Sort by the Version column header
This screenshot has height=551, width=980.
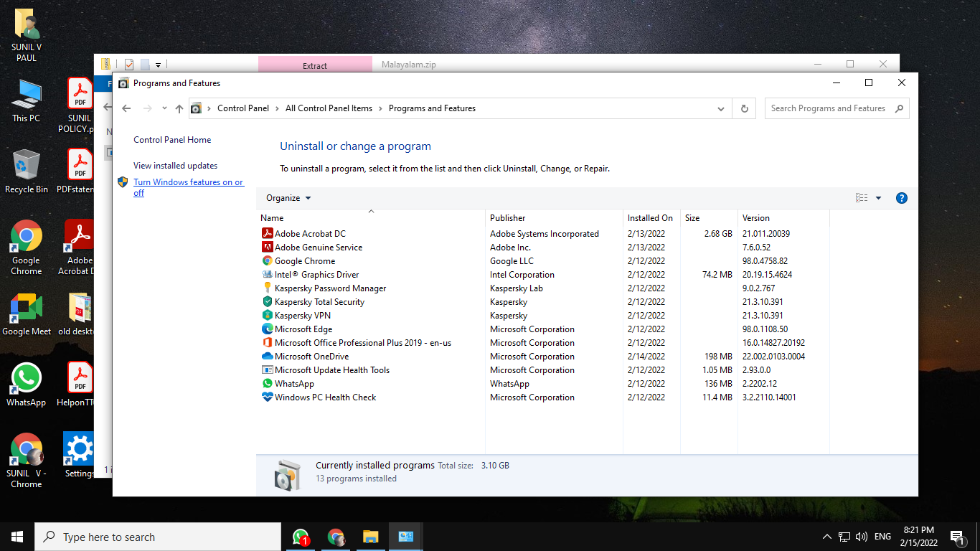click(783, 217)
